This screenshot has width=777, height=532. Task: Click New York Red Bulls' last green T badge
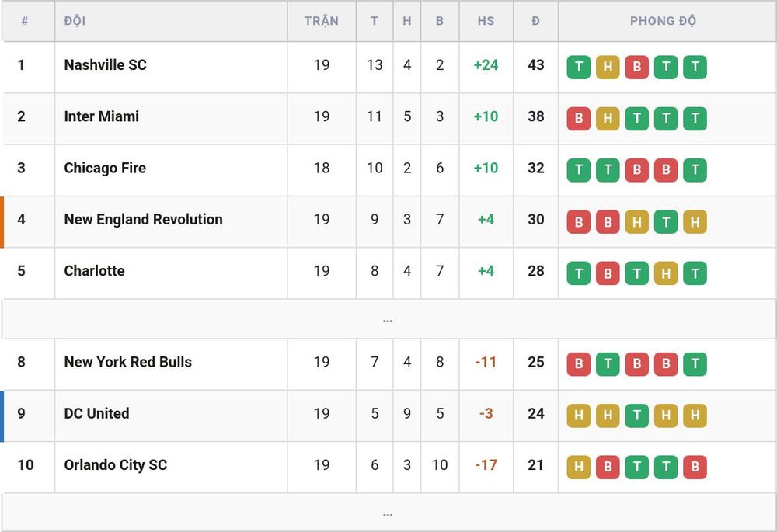695,364
